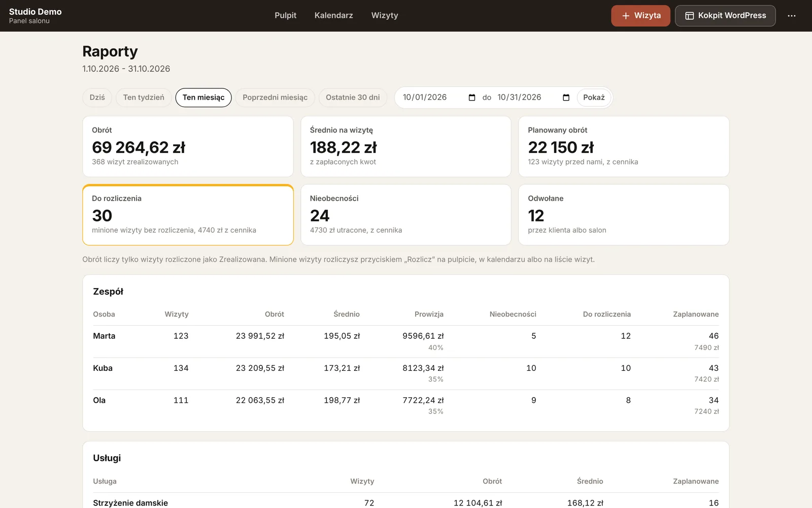Open the Kalendarz navigation item
Viewport: 812px width, 508px height.
click(x=333, y=16)
